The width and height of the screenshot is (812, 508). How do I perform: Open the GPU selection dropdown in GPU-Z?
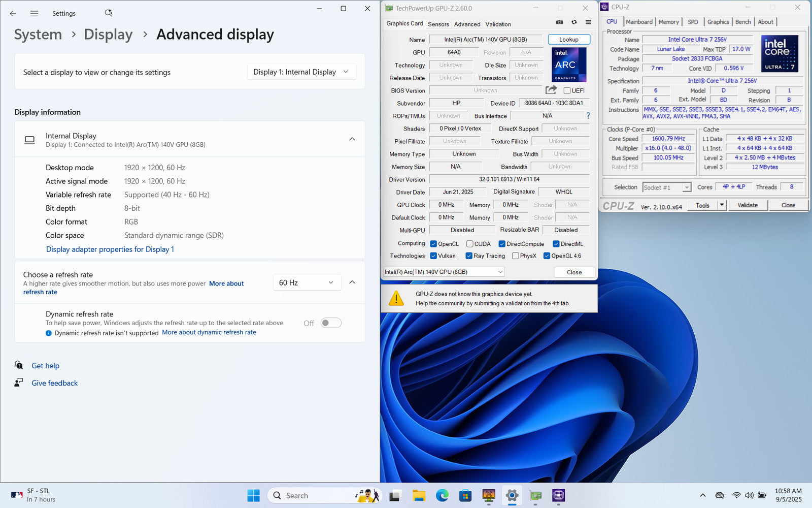pos(444,272)
